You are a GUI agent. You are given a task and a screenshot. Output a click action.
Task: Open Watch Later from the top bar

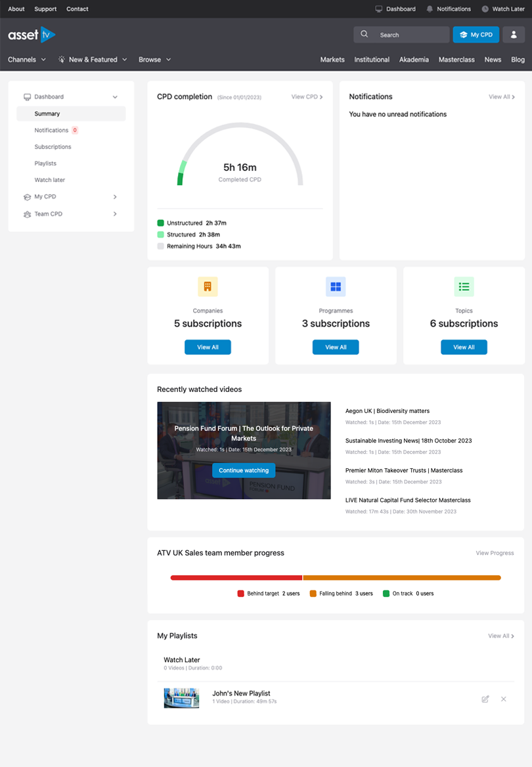point(503,9)
